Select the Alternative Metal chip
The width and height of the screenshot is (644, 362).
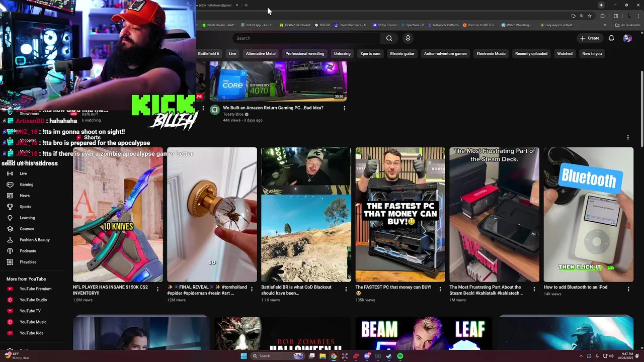tap(261, 53)
